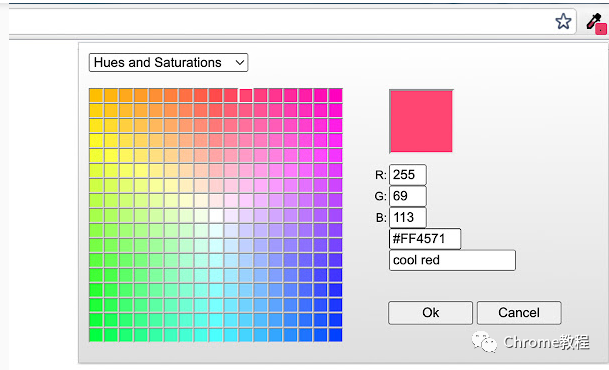Select the highlighted cool red swatch in top row
Screen dimensions: 609x370
coord(246,96)
